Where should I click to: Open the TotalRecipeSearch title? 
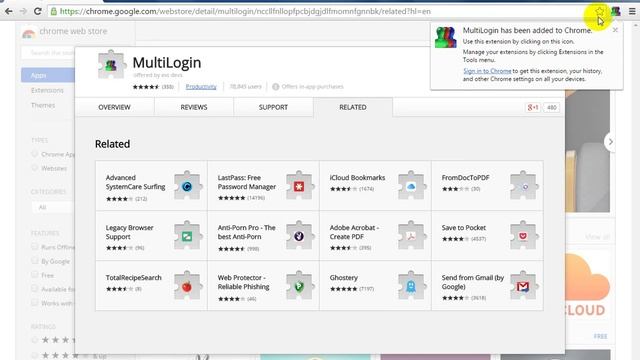click(x=133, y=278)
